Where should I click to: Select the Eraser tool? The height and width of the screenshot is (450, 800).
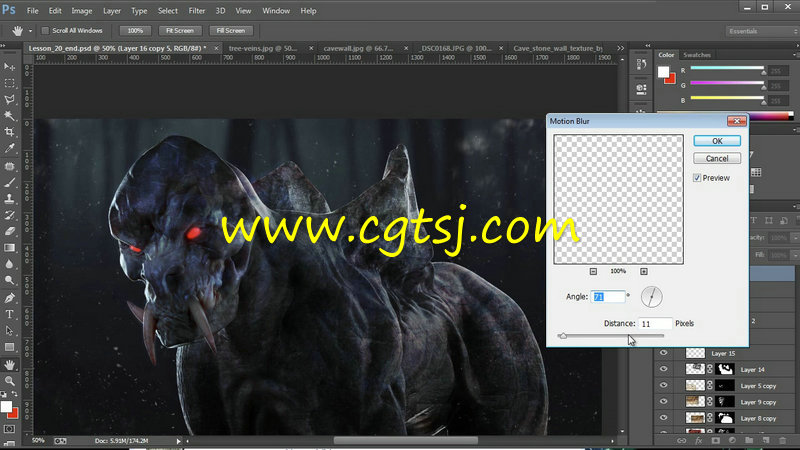pyautogui.click(x=9, y=231)
